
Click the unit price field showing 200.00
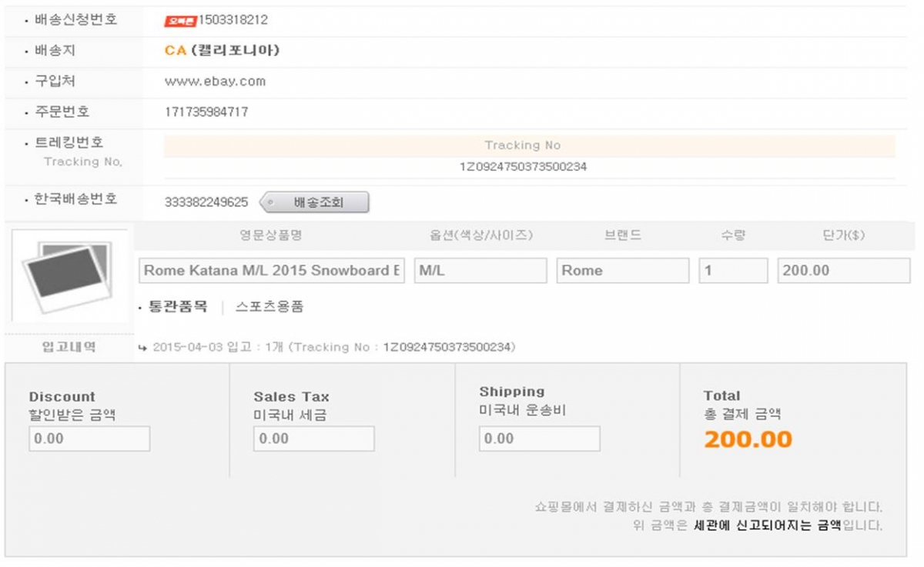pyautogui.click(x=844, y=271)
